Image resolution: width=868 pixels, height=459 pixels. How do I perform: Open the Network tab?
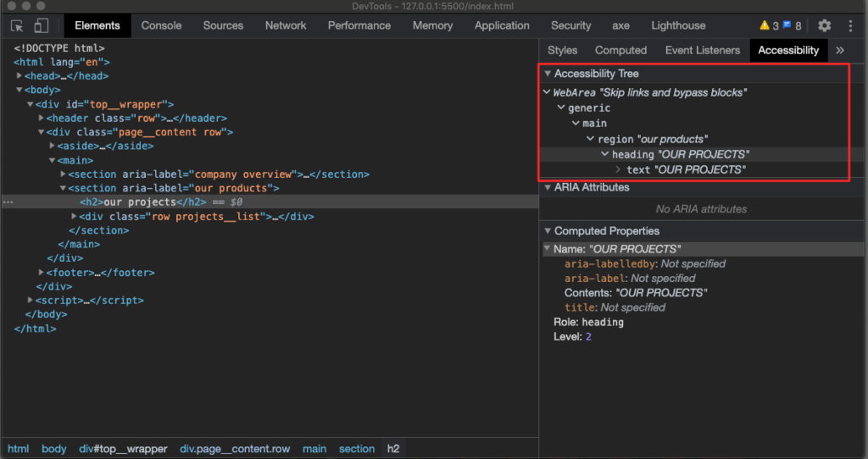click(x=286, y=25)
